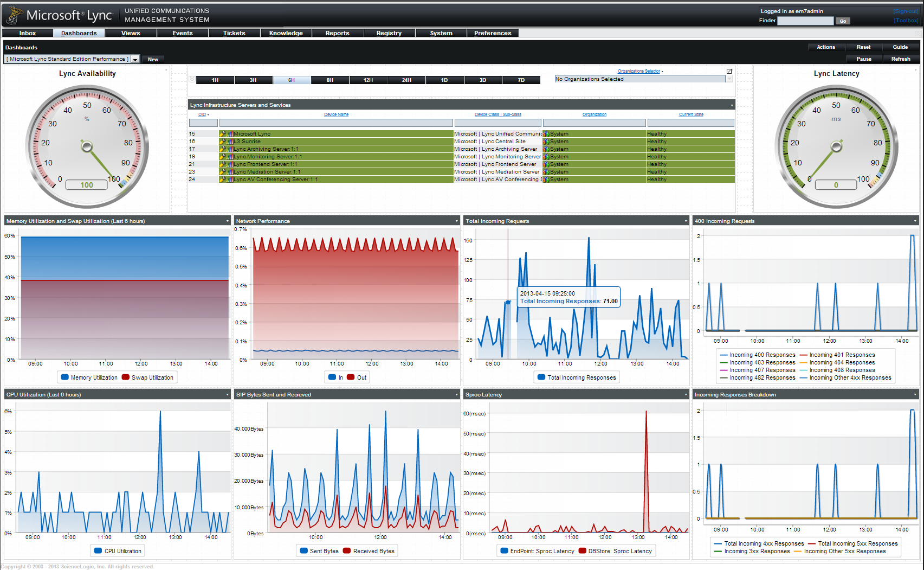Click organization icon in Microsoft Lync row
The height and width of the screenshot is (570, 924).
point(546,133)
